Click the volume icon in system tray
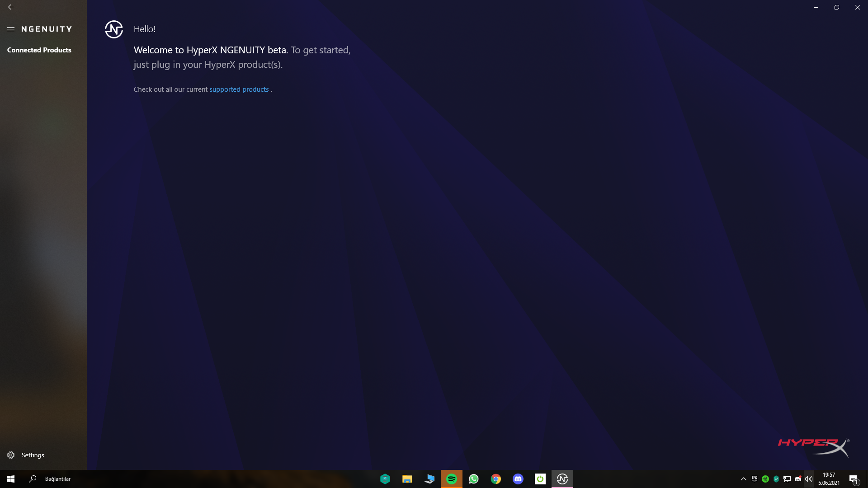This screenshot has width=868, height=488. coord(809,479)
